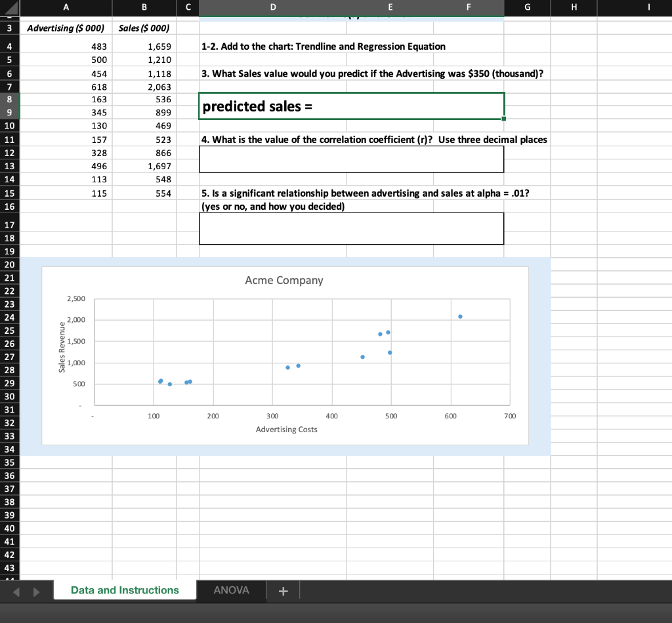Select the Sales ($ 000) header cell
The height and width of the screenshot is (623, 672).
[x=144, y=28]
